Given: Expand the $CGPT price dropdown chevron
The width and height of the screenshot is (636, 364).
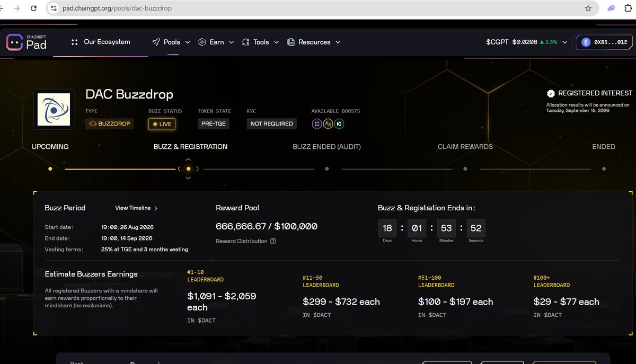Looking at the screenshot, I should pos(564,42).
